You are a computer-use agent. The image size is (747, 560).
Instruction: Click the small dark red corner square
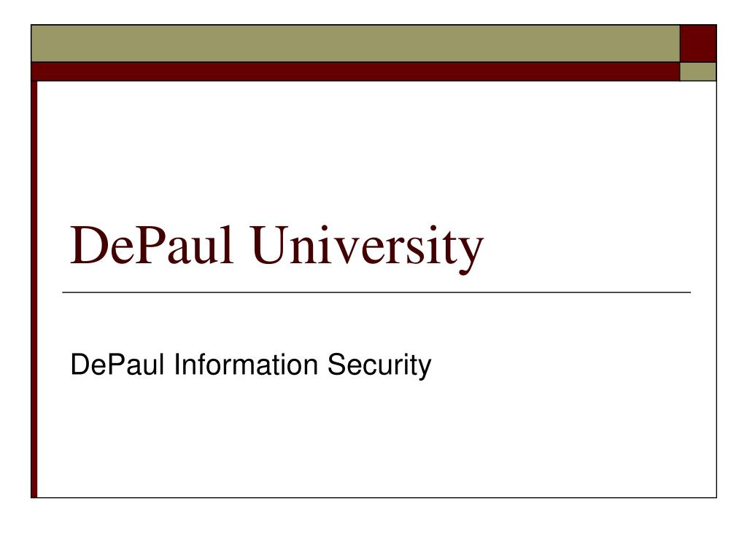coord(698,43)
